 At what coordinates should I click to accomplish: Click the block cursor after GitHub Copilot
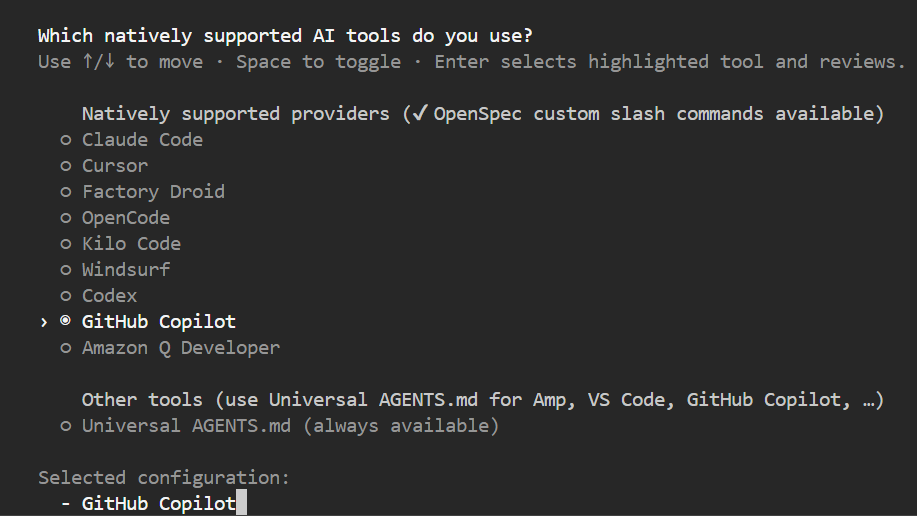coord(241,504)
